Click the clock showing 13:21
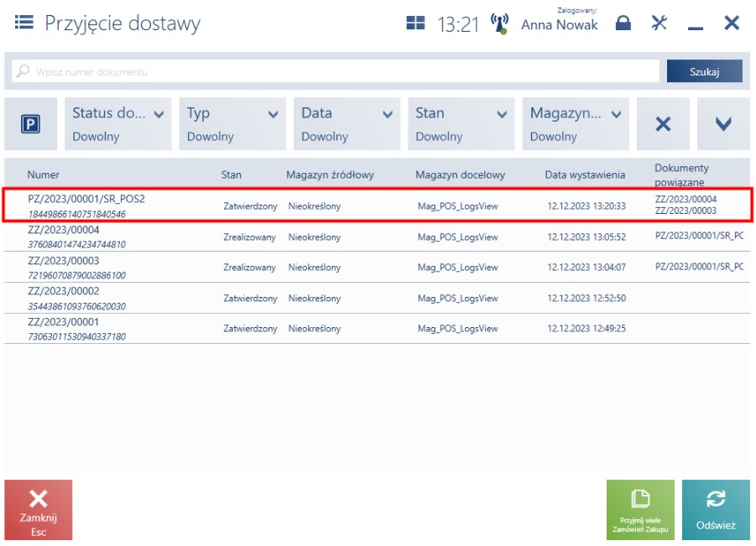This screenshot has height=546, width=756. pos(458,24)
